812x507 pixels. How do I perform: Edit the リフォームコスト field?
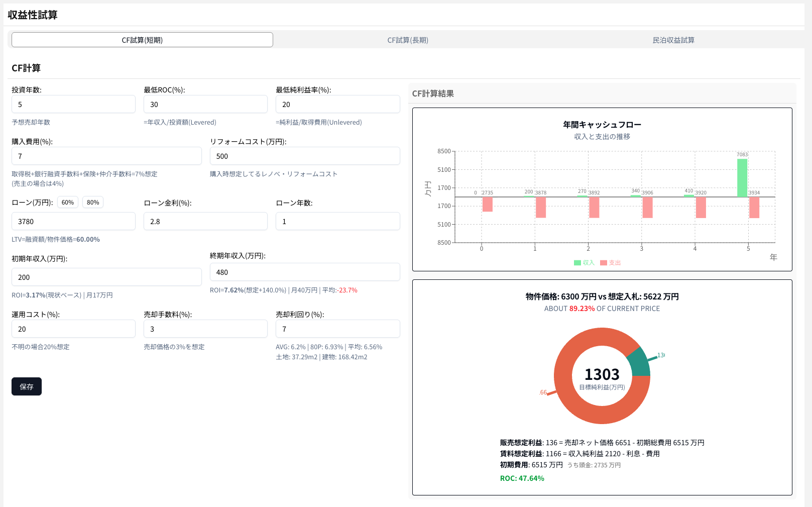coord(305,156)
